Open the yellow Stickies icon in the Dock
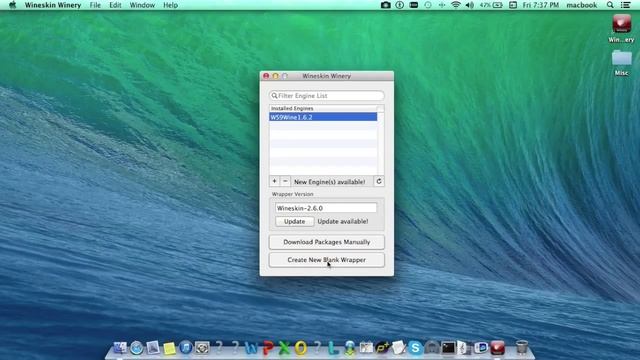The image size is (640, 360). point(169,348)
